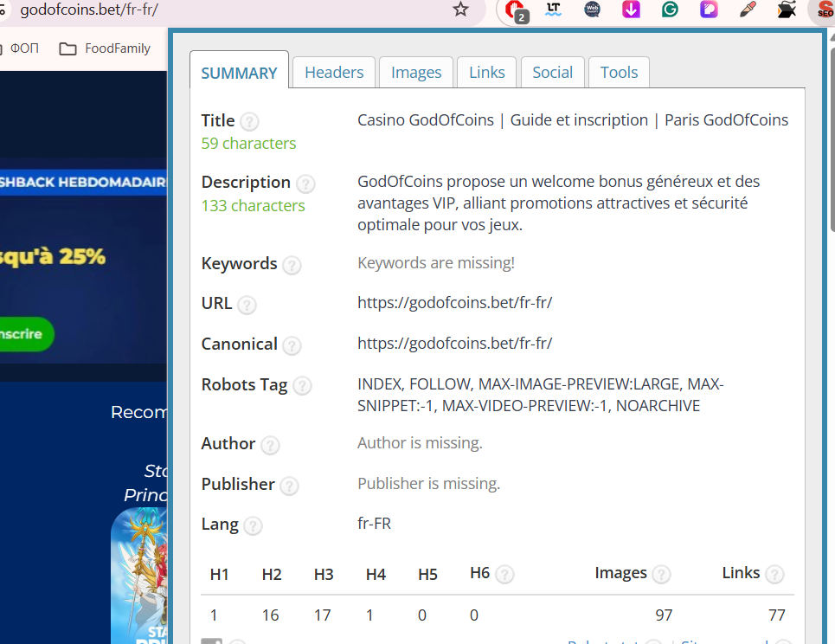Click the H2 count 16
Image resolution: width=835 pixels, height=644 pixels.
(x=270, y=615)
